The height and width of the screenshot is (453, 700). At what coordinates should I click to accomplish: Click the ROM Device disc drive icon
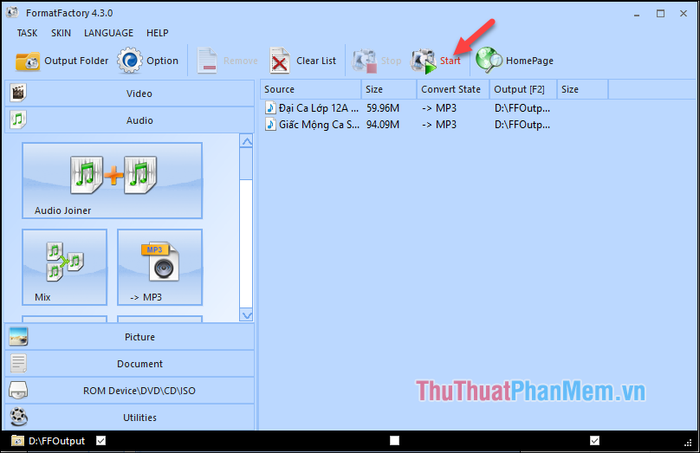[18, 390]
